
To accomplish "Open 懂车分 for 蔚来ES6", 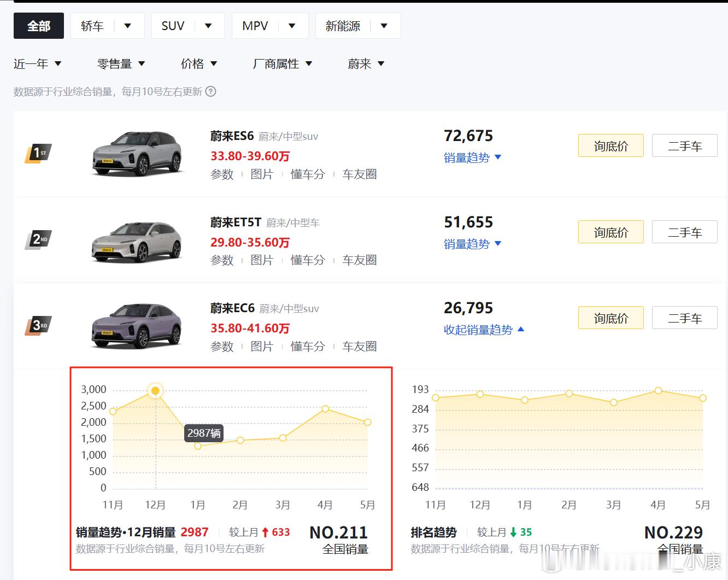I will pyautogui.click(x=308, y=174).
